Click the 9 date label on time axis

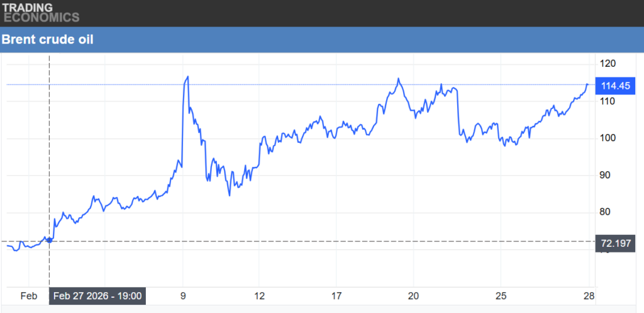point(183,296)
